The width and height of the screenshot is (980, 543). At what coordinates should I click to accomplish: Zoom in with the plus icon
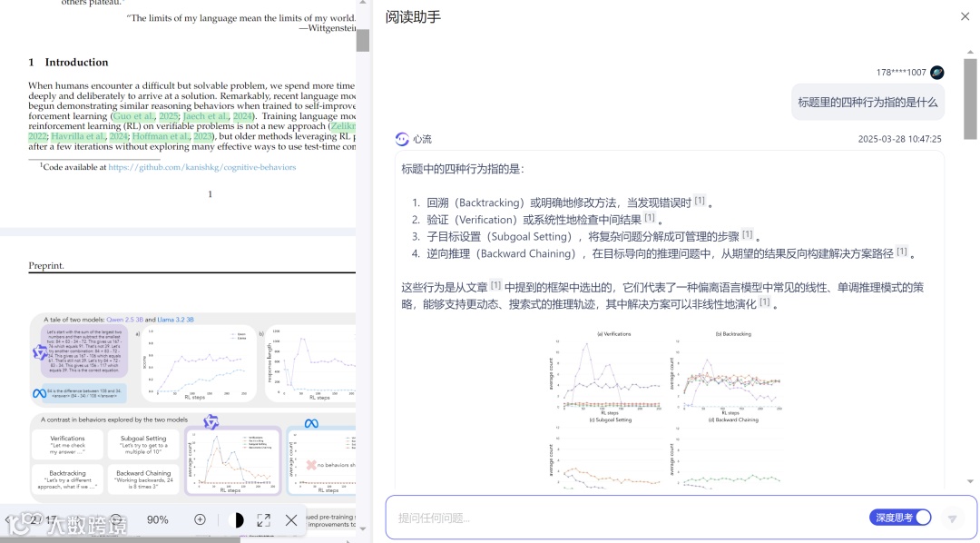pos(200,519)
